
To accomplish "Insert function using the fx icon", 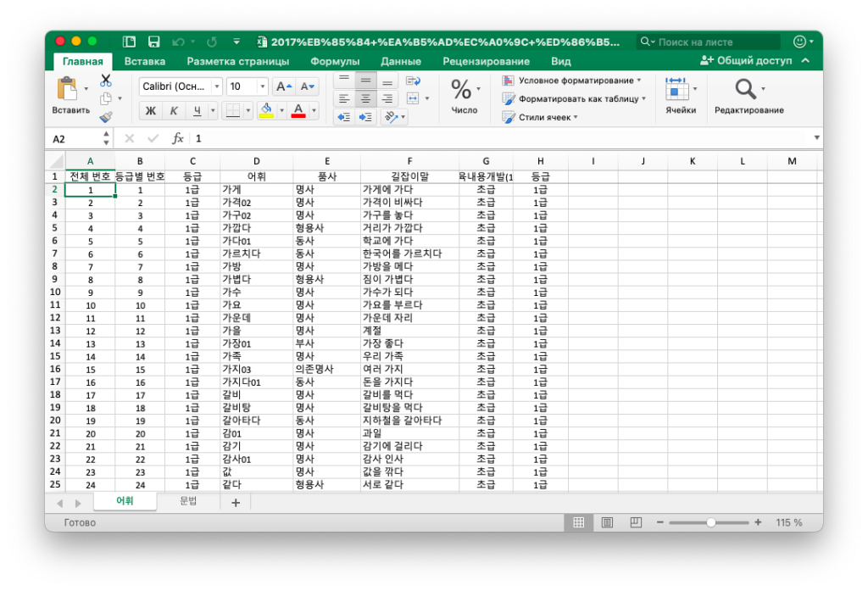I will point(178,138).
